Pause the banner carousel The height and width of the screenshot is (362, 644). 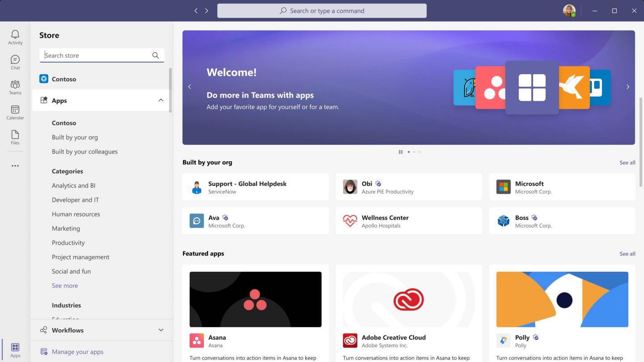[x=400, y=152]
